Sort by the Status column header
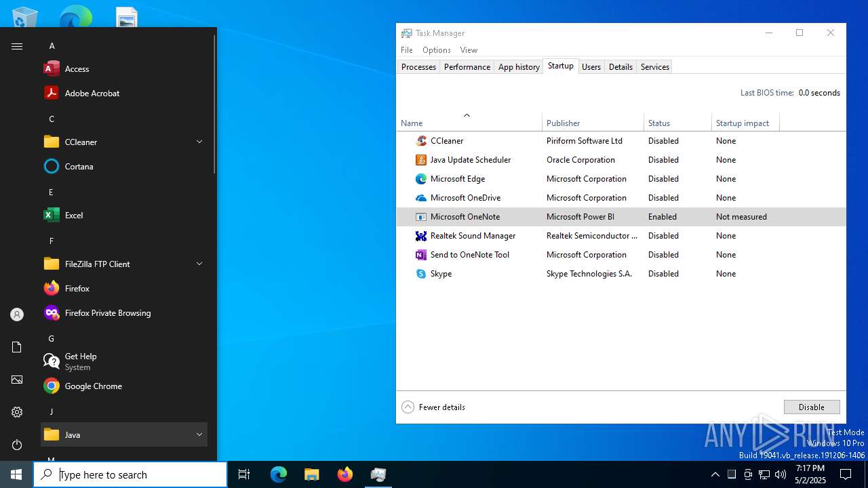The image size is (868, 488). 677,123
